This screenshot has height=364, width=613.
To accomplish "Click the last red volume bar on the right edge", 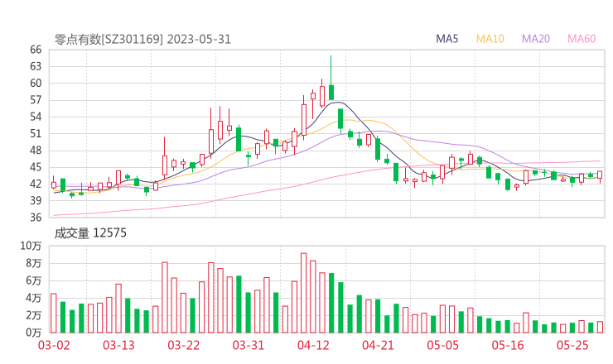I will click(600, 328).
